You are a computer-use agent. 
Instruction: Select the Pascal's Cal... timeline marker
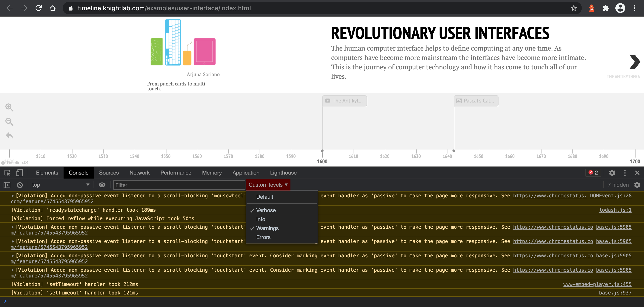[476, 101]
